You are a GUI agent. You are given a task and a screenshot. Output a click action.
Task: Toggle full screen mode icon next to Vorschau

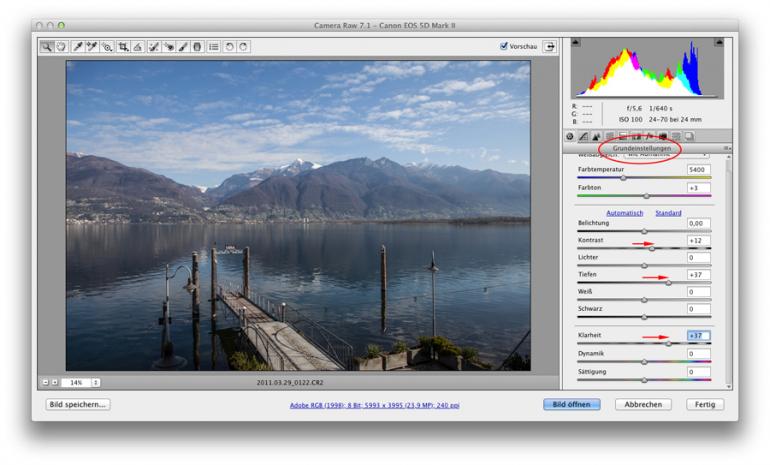click(550, 47)
